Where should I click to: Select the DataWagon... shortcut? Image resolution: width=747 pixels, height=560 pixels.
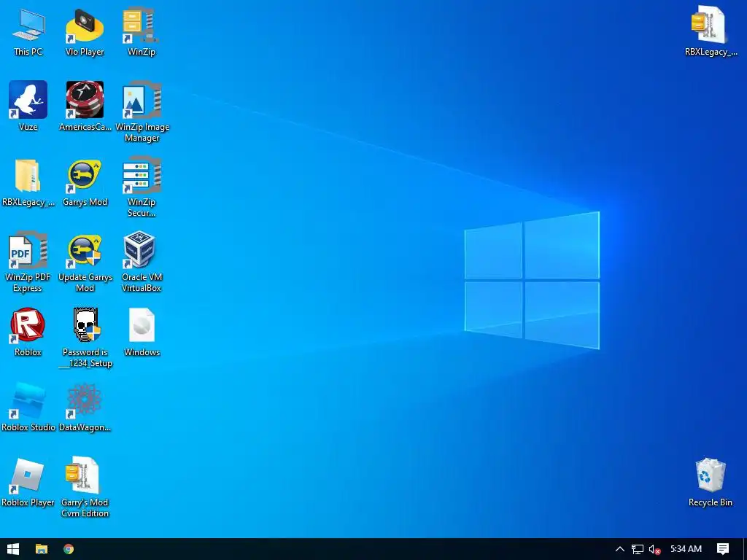click(x=85, y=407)
